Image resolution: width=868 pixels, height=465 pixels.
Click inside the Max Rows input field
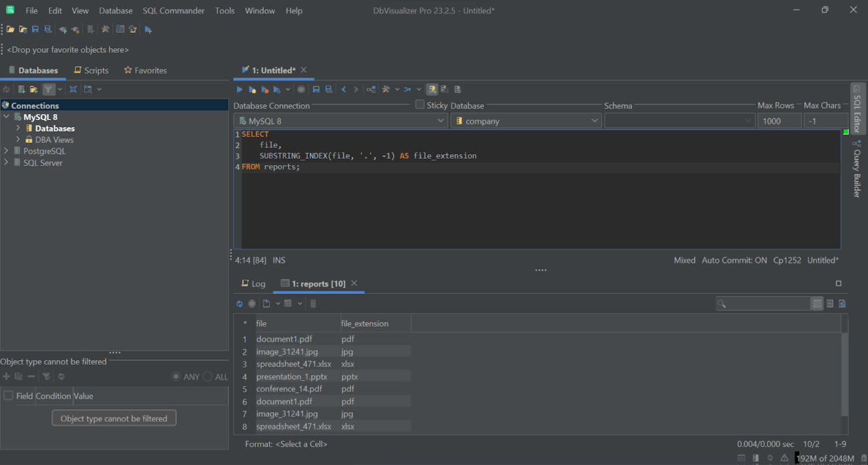pos(779,120)
